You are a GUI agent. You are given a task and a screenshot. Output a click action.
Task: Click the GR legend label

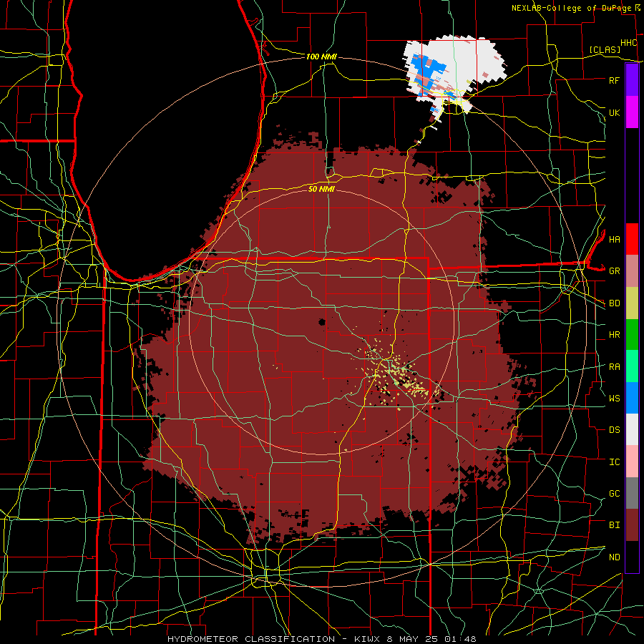(614, 271)
